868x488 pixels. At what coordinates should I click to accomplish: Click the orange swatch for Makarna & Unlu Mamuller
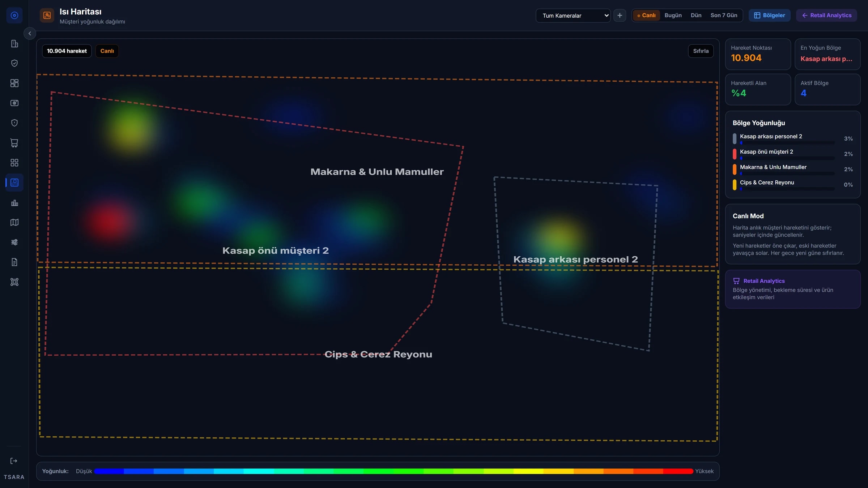[x=735, y=169]
